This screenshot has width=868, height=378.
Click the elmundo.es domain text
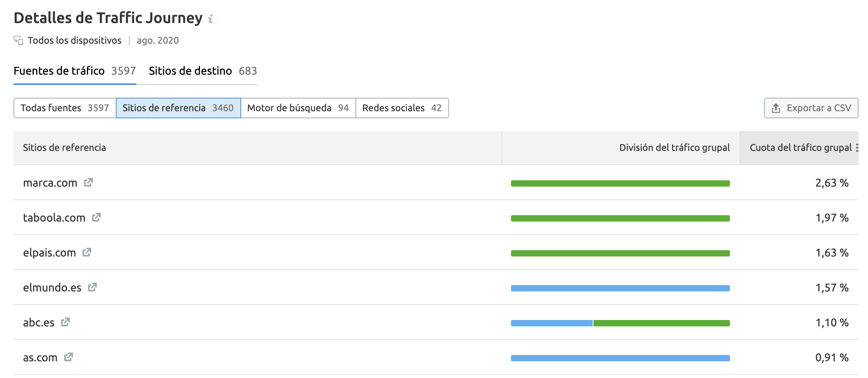(x=52, y=288)
